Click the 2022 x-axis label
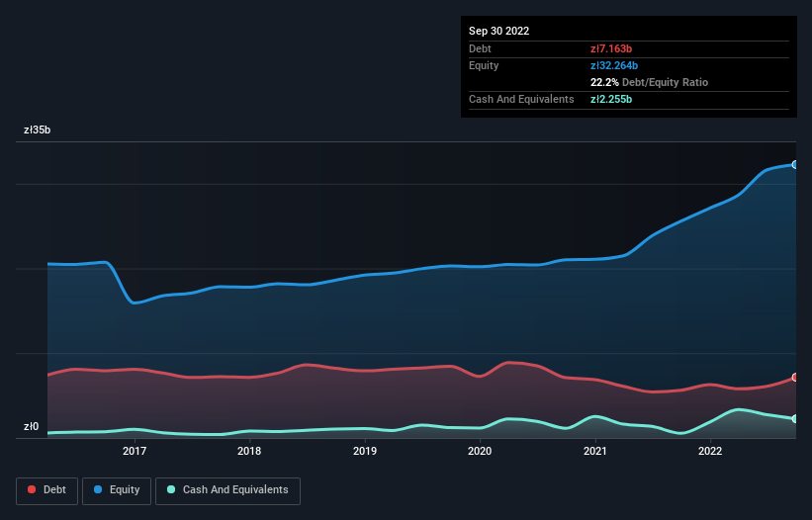This screenshot has width=812, height=520. [710, 451]
